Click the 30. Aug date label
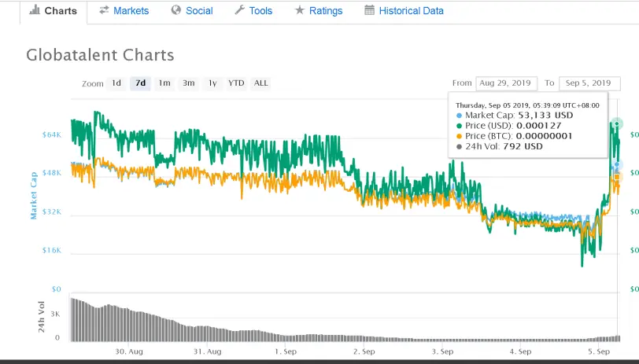639x364 pixels. 129,351
